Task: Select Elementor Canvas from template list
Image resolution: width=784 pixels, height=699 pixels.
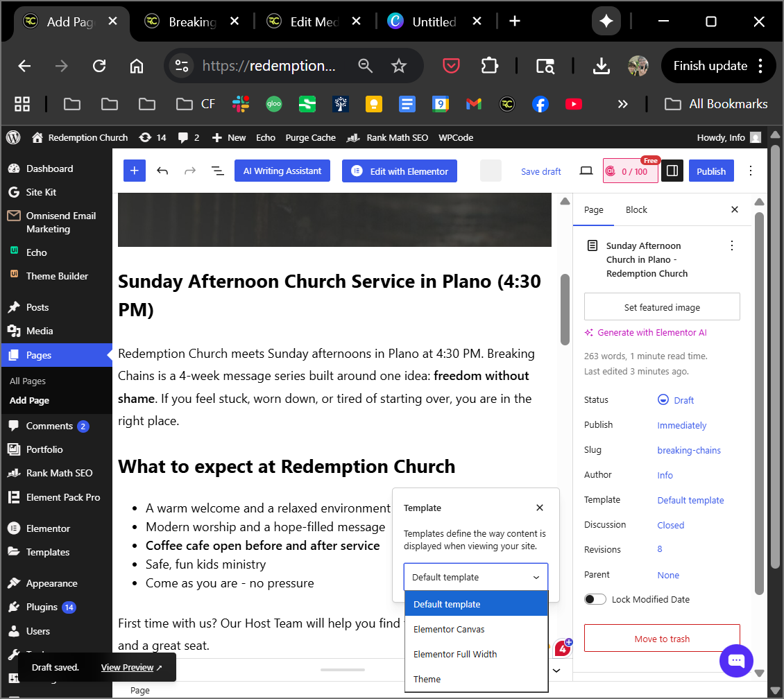Action: click(449, 630)
